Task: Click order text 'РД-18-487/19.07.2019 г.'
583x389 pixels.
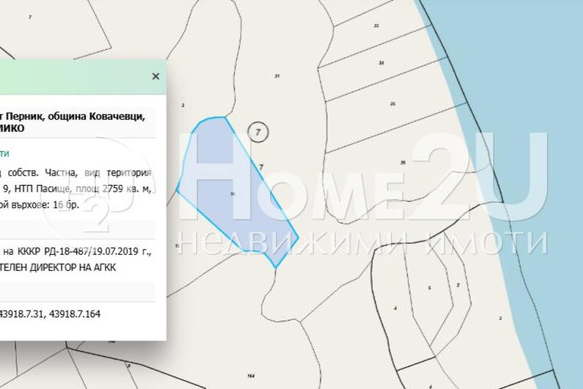Action: (x=98, y=252)
